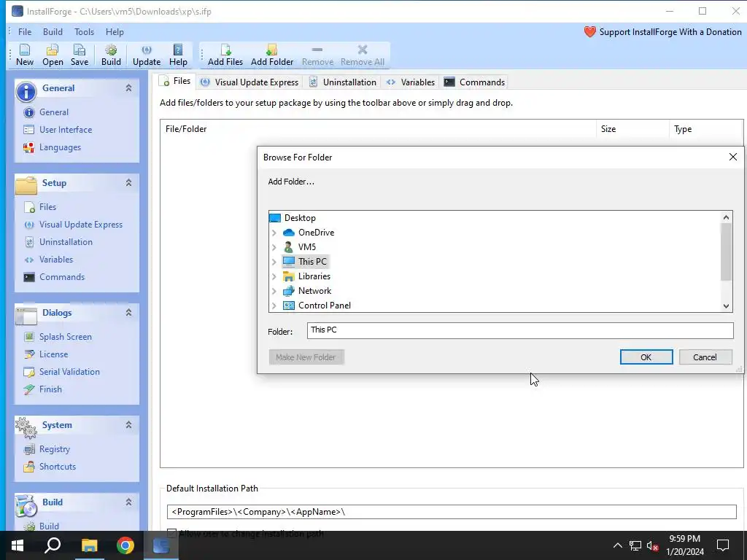Save the project using the Save icon

[79, 55]
